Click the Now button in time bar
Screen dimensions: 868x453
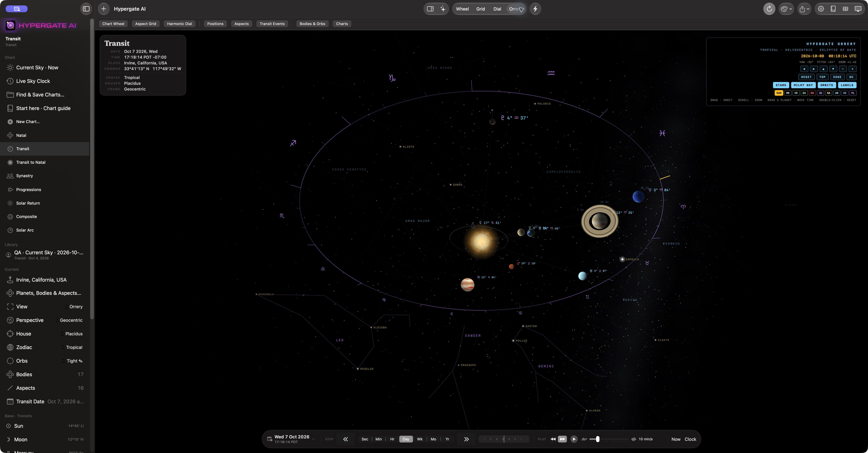click(676, 439)
